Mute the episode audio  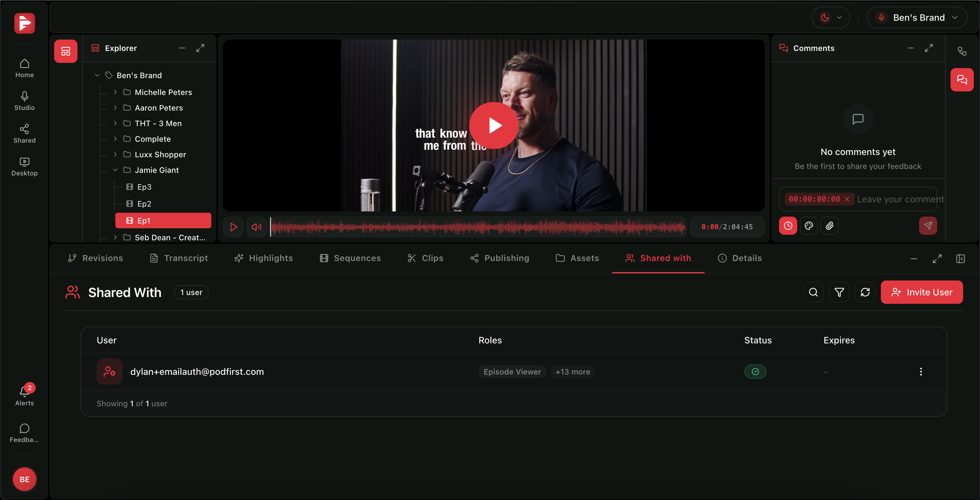[256, 227]
